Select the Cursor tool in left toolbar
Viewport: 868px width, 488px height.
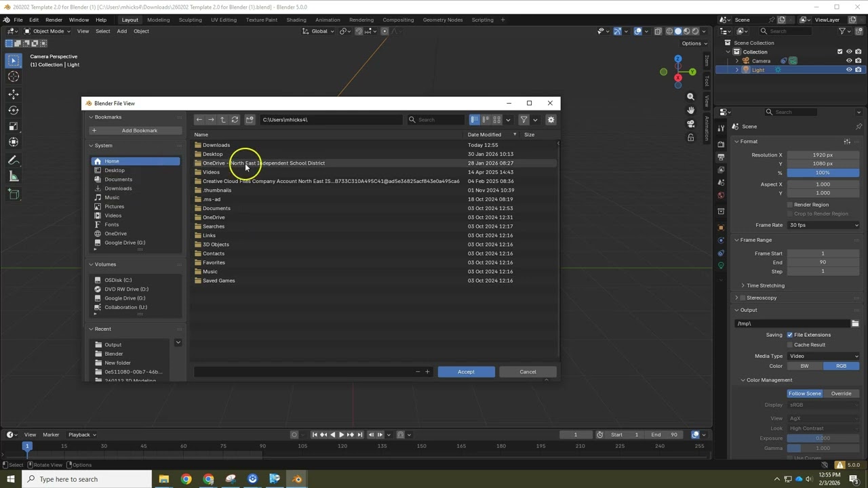(x=14, y=77)
